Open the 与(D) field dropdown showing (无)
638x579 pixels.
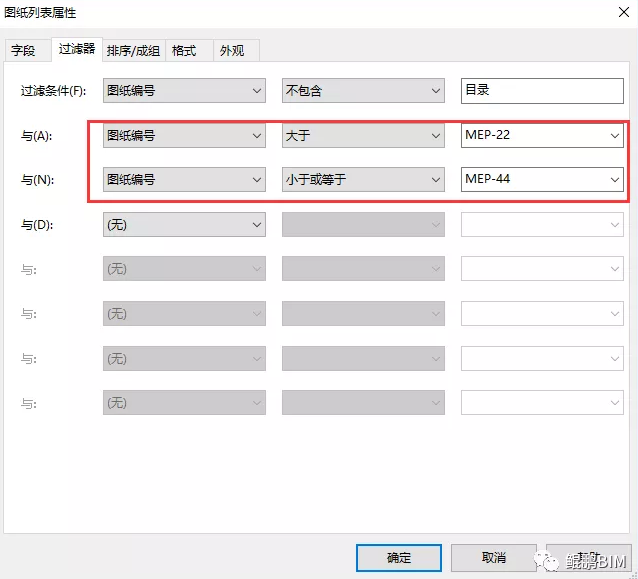point(184,225)
